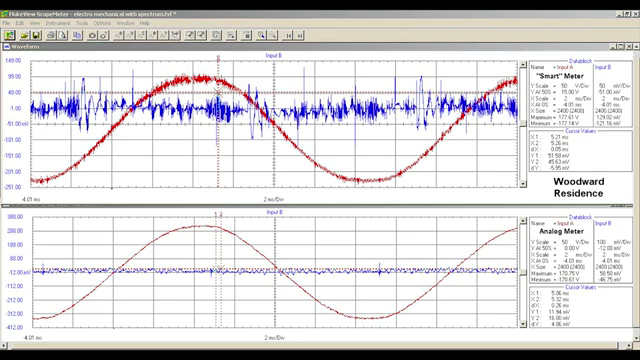Click the zoom in magnifier icon
The image size is (640, 360).
261,36
